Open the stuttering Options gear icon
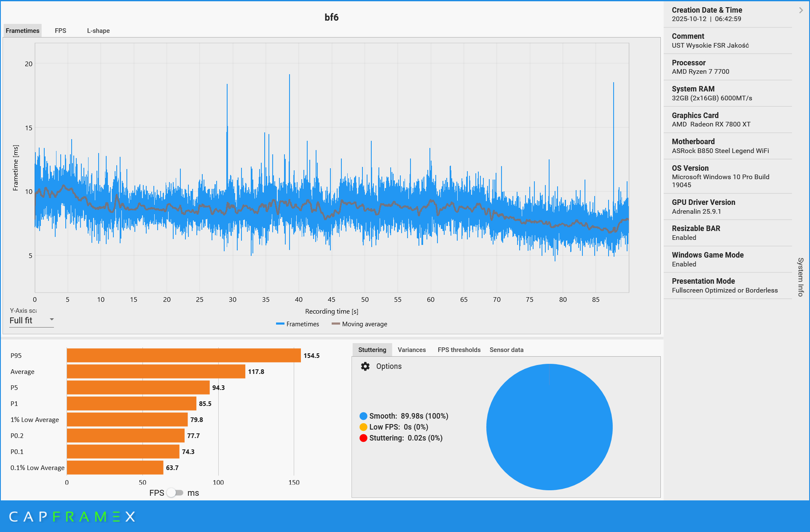This screenshot has height=532, width=810. pos(365,366)
